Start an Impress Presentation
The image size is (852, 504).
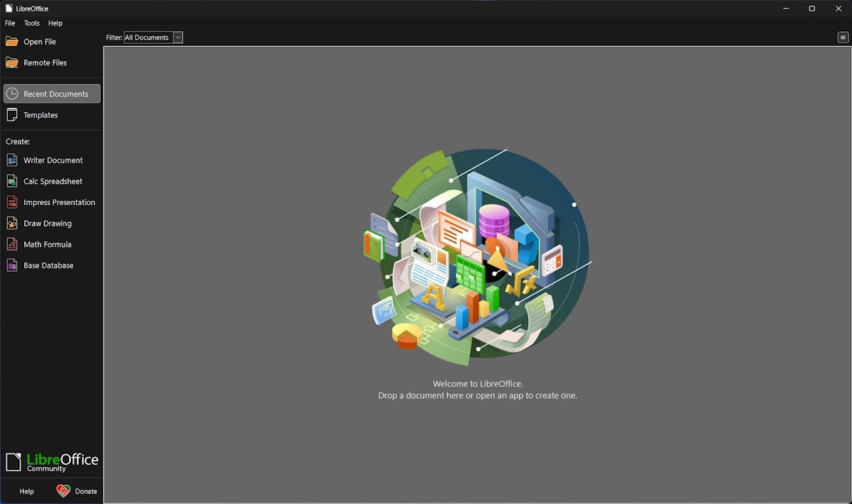pos(60,202)
